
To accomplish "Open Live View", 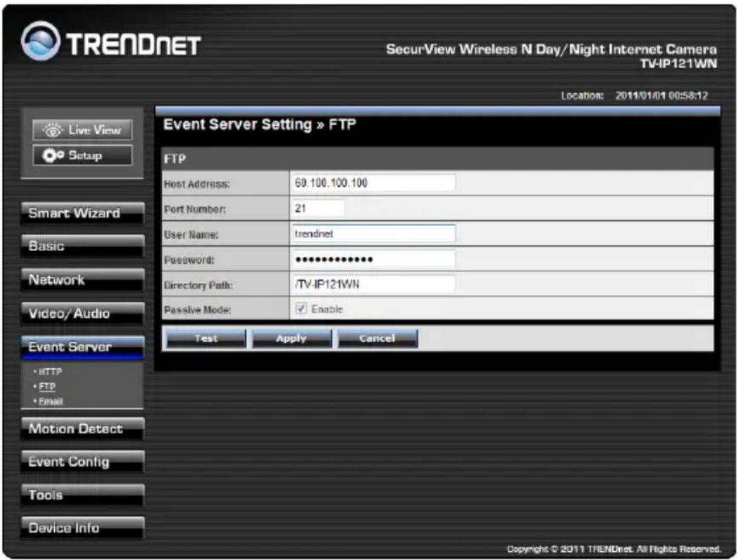I will coord(83,130).
